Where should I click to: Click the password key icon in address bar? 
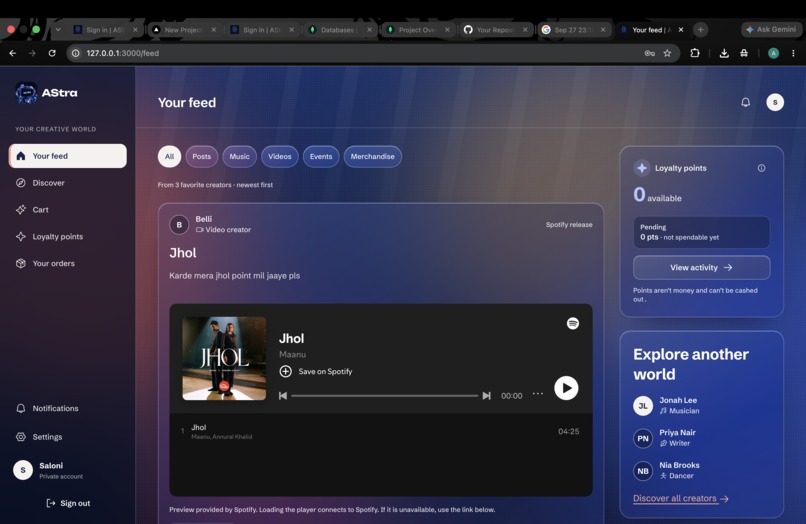649,53
